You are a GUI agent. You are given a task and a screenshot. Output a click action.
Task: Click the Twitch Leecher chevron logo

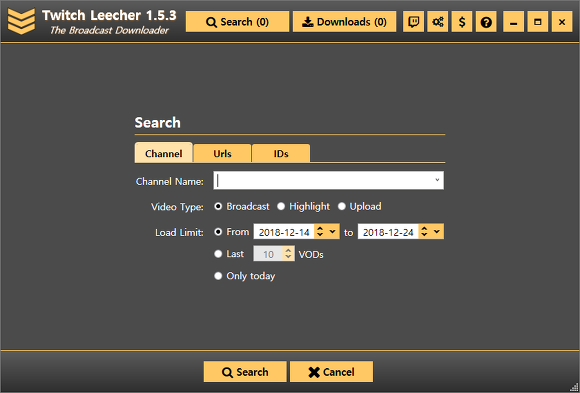tap(21, 21)
